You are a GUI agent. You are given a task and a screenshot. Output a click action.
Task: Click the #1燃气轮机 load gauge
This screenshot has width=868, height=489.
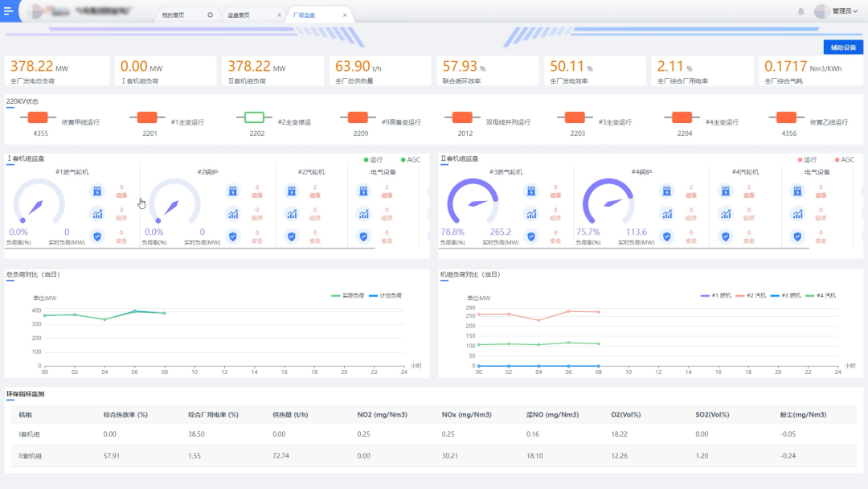[x=39, y=201]
